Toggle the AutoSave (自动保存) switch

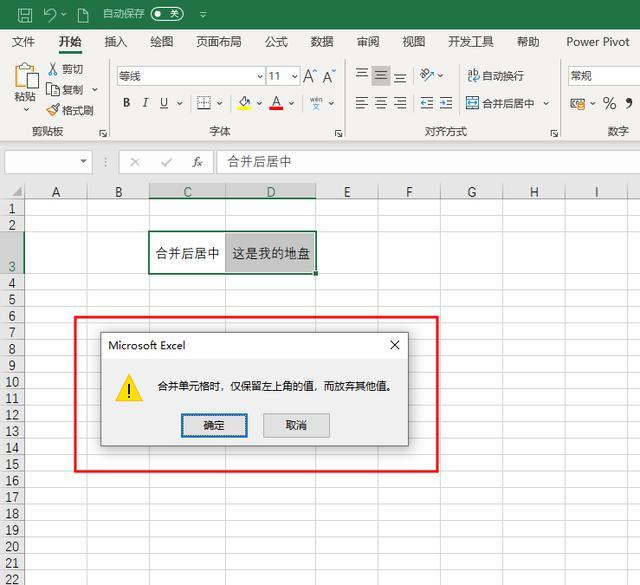[x=167, y=14]
